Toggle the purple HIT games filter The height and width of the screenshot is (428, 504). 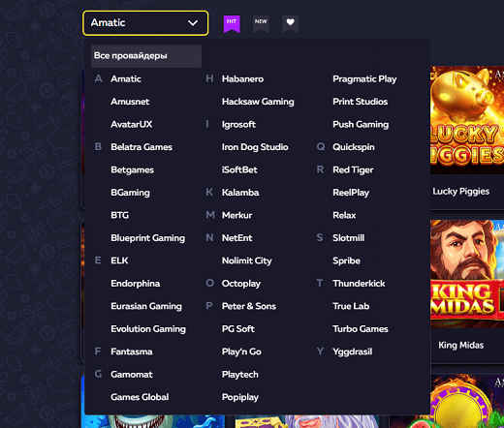[x=232, y=23]
